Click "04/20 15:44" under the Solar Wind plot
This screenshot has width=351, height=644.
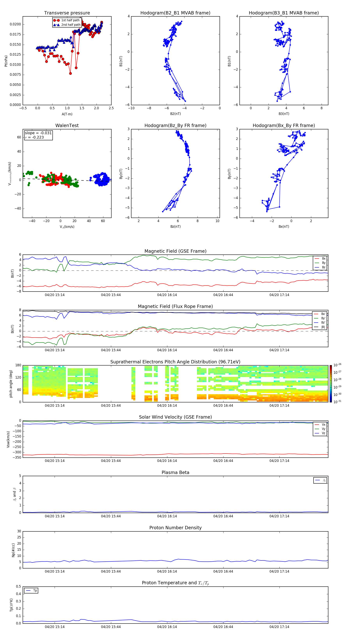(111, 461)
